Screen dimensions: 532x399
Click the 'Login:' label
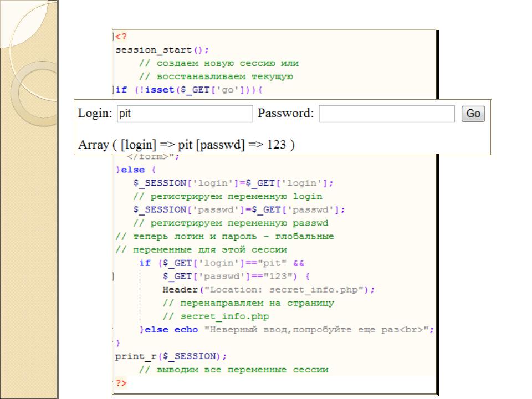pos(95,113)
